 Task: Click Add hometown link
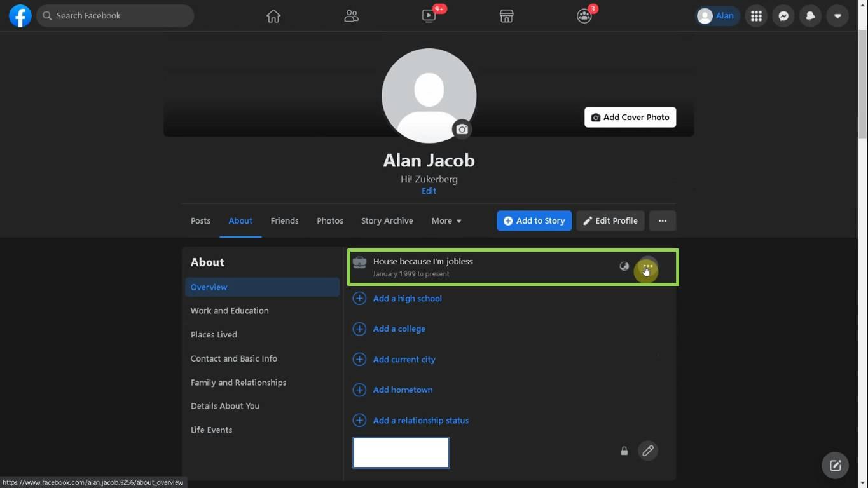pos(403,390)
